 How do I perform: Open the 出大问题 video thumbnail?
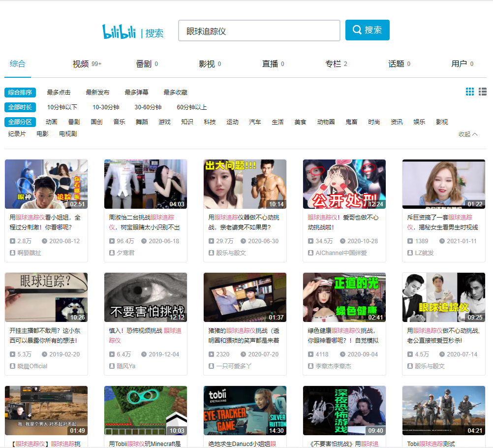pos(245,184)
